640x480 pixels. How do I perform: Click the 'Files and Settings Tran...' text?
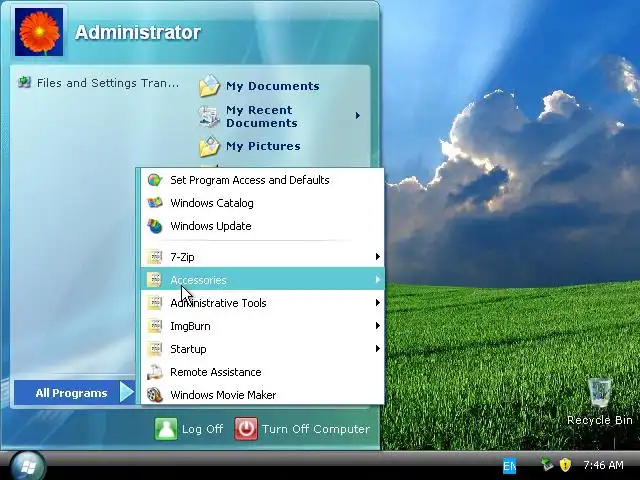click(108, 83)
